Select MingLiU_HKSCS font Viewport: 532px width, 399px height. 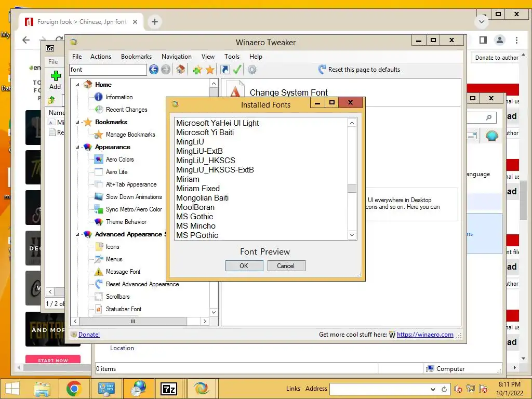click(x=206, y=161)
